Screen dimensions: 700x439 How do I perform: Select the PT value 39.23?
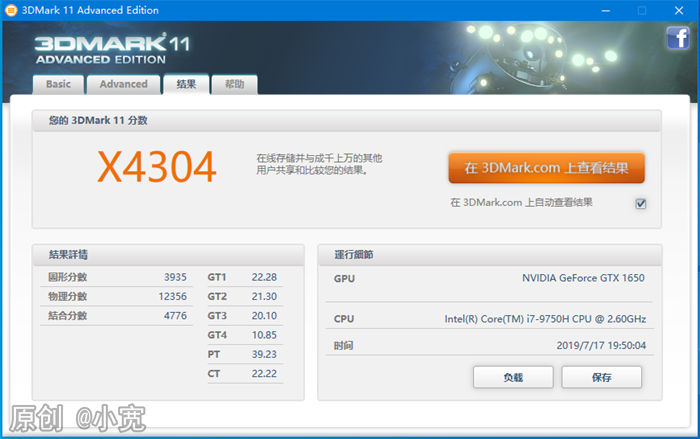tap(264, 354)
